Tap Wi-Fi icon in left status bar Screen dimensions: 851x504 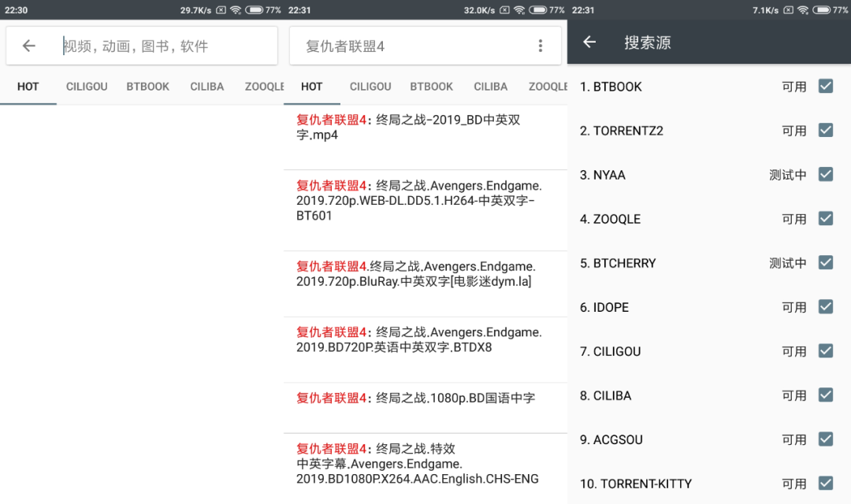coord(236,9)
